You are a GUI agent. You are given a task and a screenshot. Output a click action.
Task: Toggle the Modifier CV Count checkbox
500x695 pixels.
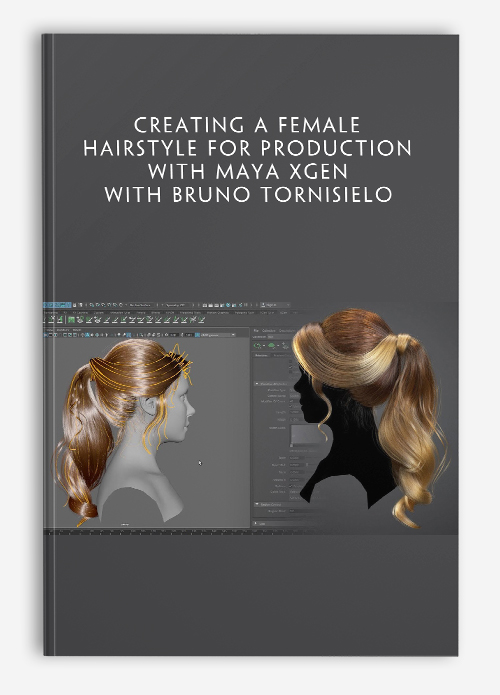tap(291, 401)
